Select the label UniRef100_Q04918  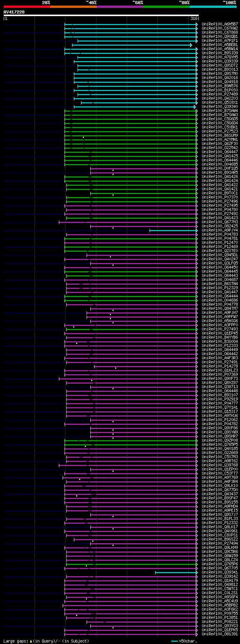(220, 82)
